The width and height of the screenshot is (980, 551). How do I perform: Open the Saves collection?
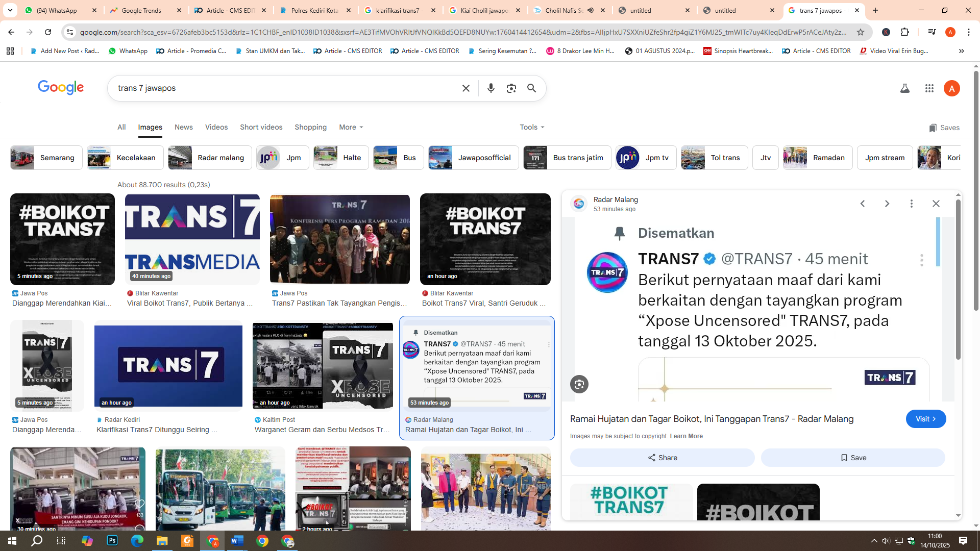(x=944, y=128)
